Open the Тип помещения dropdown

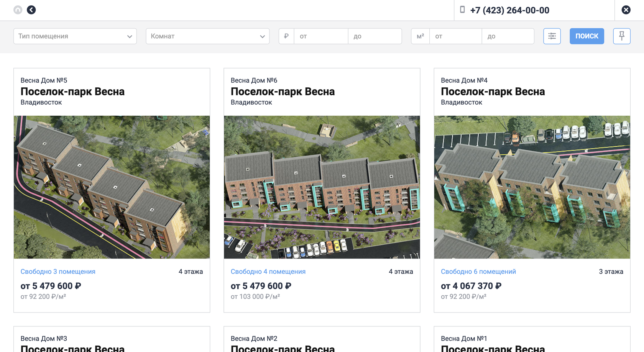click(75, 36)
